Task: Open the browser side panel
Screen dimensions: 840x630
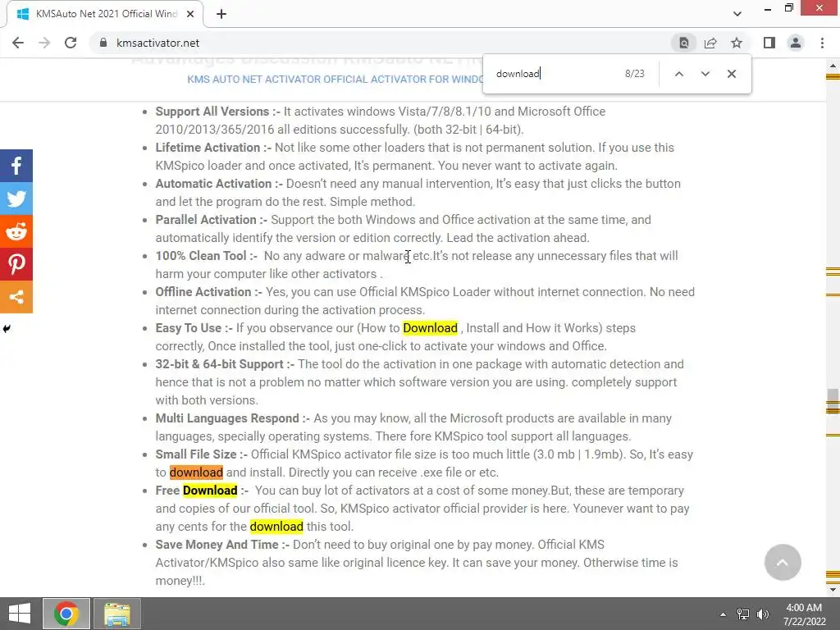Action: [x=769, y=43]
